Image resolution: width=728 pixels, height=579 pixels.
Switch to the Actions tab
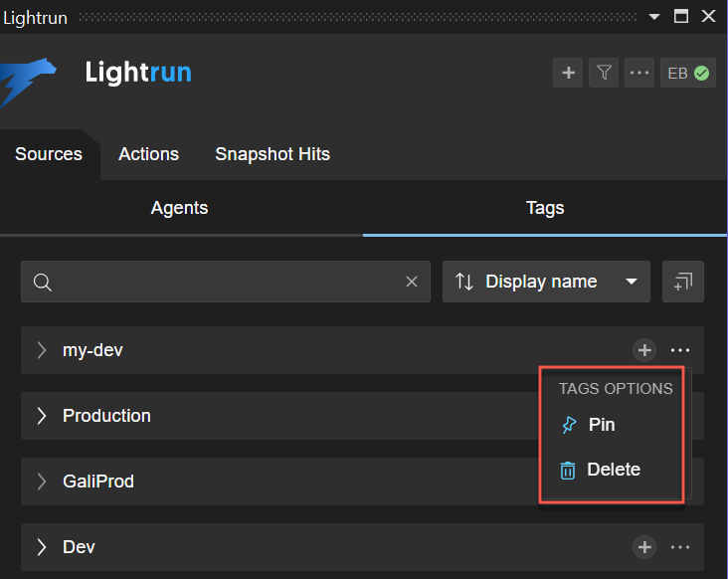tap(148, 154)
